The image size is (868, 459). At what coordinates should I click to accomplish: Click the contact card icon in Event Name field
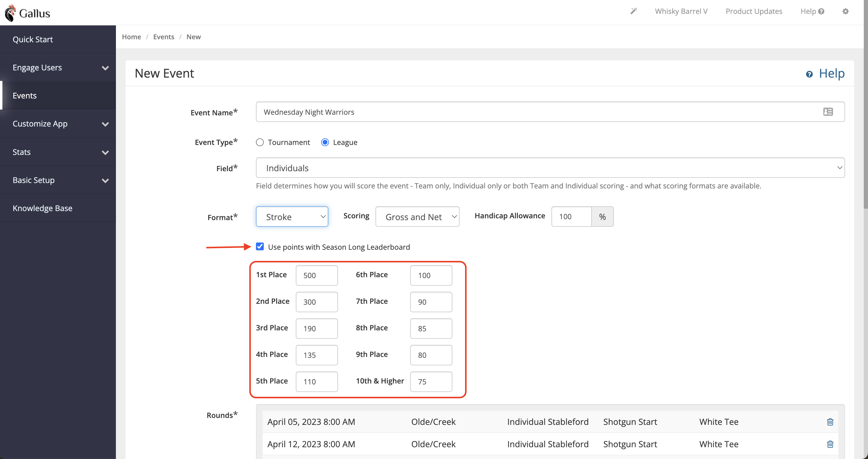click(x=828, y=112)
